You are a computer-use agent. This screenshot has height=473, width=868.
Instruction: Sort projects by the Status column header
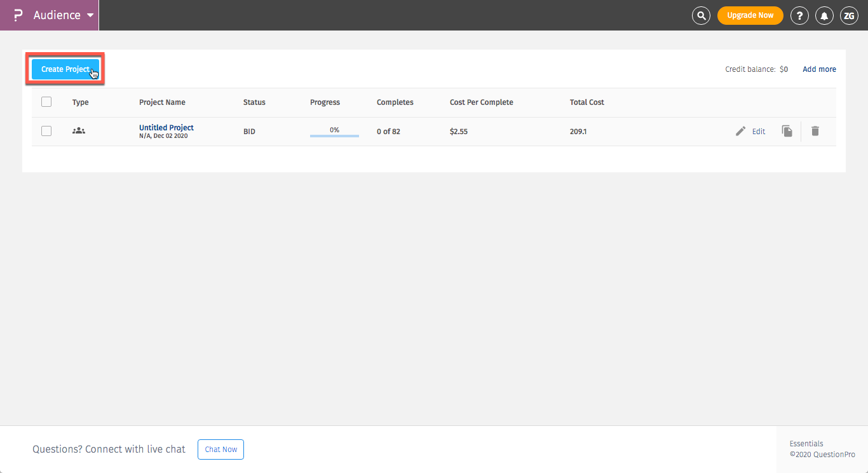click(254, 102)
